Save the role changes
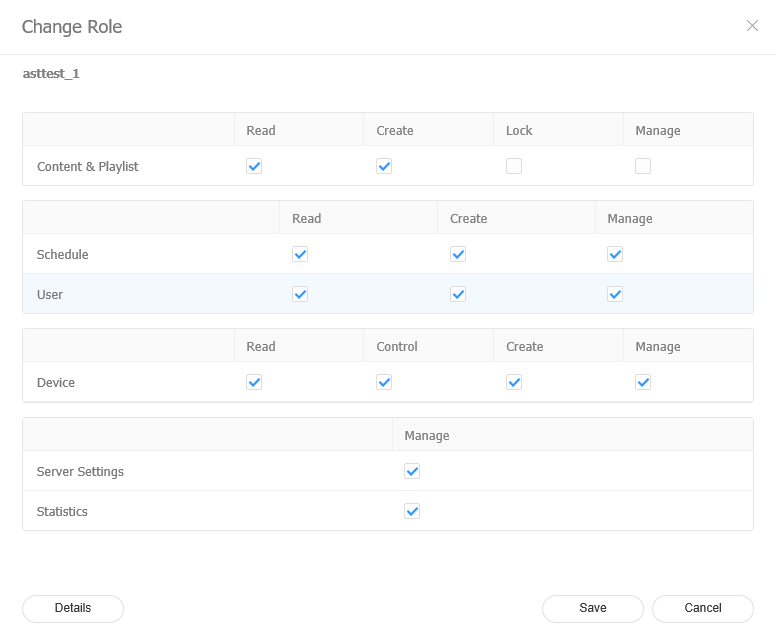 592,608
